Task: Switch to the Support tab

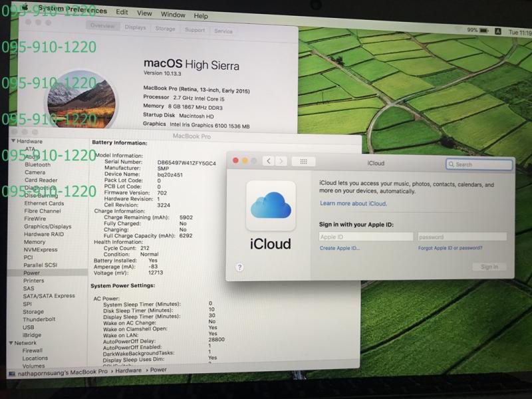Action: click(195, 30)
